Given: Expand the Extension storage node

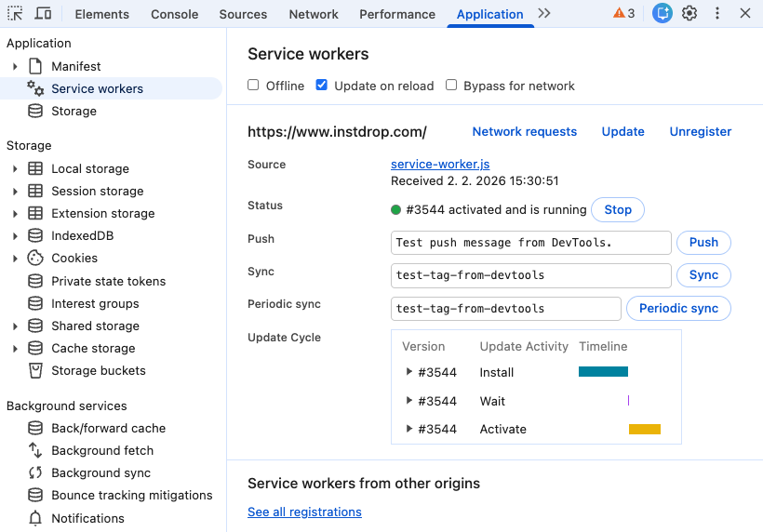Looking at the screenshot, I should (x=15, y=214).
